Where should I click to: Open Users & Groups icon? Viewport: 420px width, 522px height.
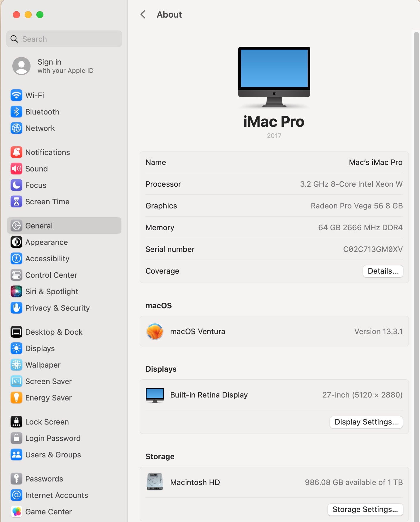point(16,454)
